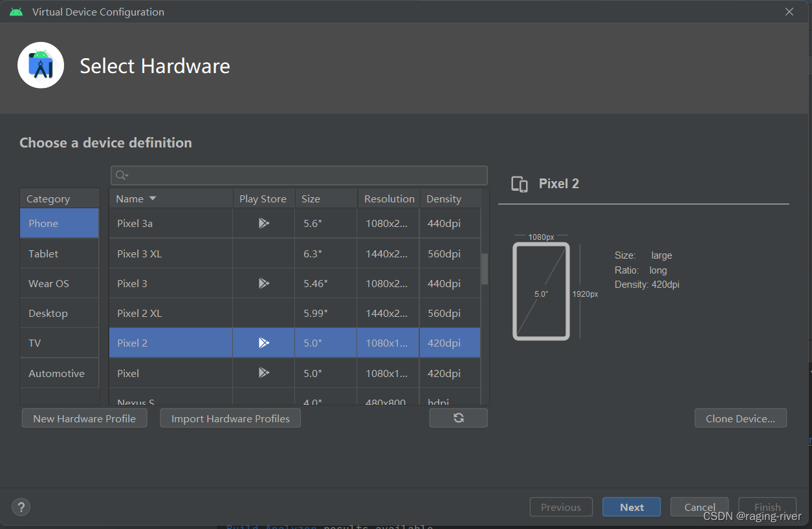
Task: Select the Wear OS category
Action: pos(60,283)
